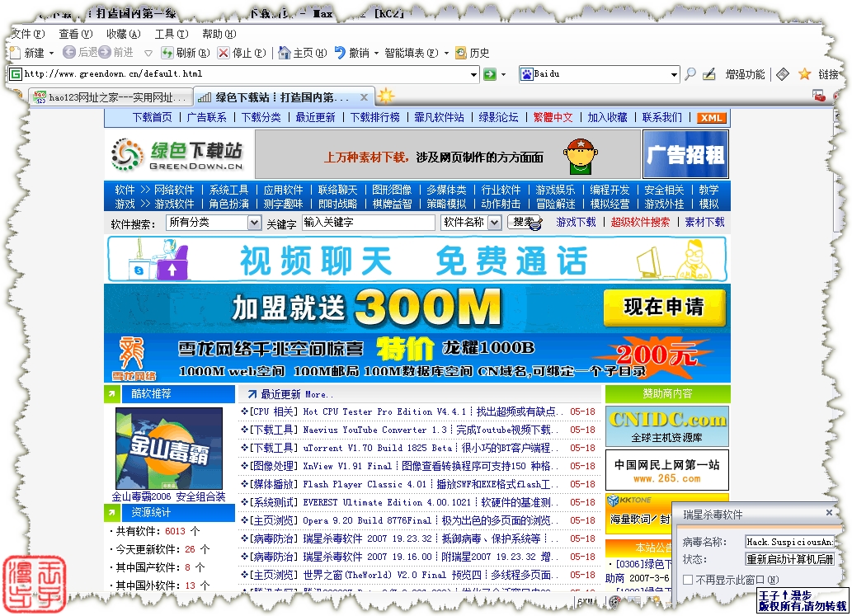Open the 查看(V) menu
Viewport: 852px width, 616px height.
pyautogui.click(x=76, y=34)
